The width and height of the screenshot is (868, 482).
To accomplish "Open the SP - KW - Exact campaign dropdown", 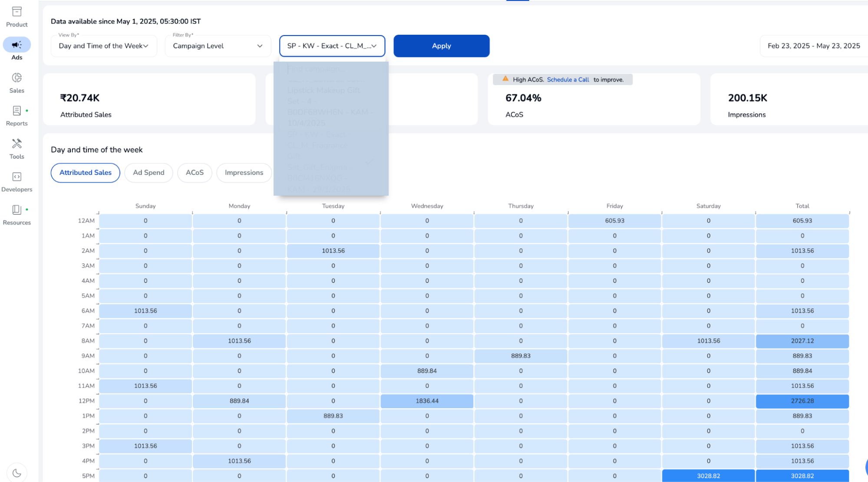I will coord(332,46).
